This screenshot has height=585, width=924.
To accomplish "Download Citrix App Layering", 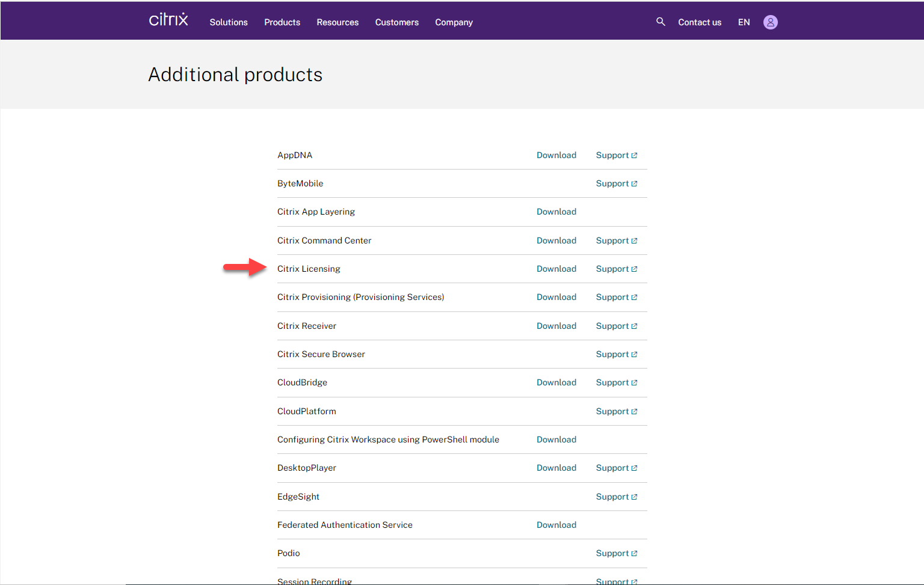I will click(556, 212).
